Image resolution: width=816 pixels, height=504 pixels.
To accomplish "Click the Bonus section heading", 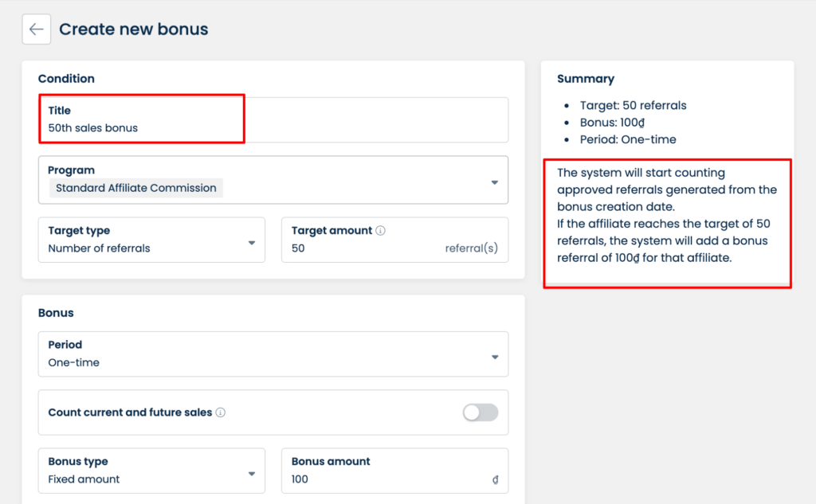I will [x=56, y=313].
